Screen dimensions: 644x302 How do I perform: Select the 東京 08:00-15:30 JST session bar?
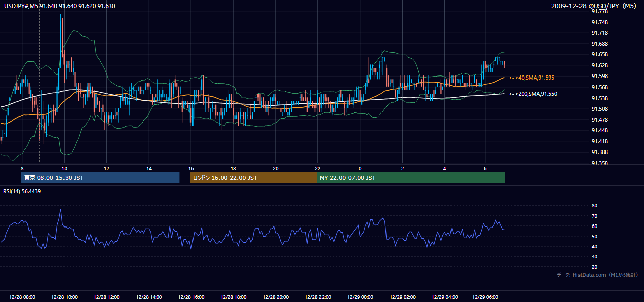(100, 178)
